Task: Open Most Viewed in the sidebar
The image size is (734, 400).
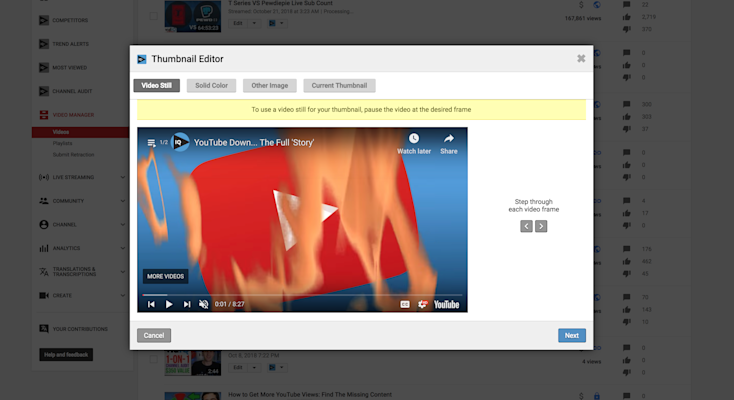Action: click(x=69, y=67)
